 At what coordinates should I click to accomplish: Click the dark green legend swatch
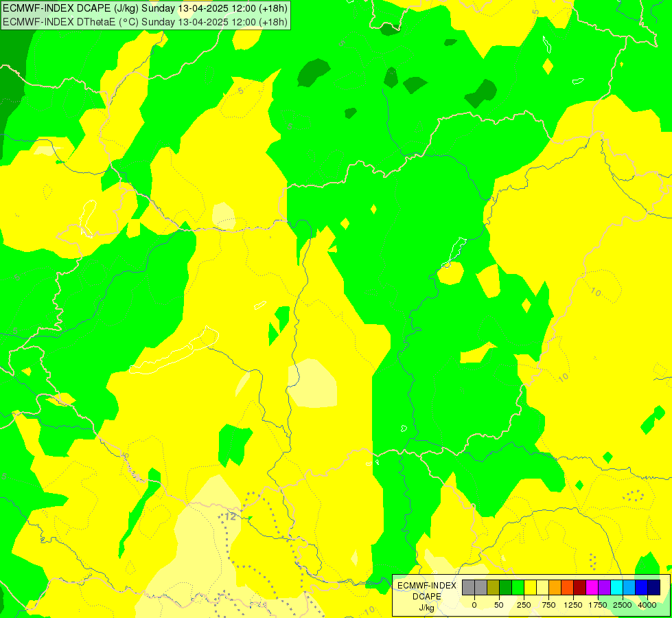pos(506,587)
